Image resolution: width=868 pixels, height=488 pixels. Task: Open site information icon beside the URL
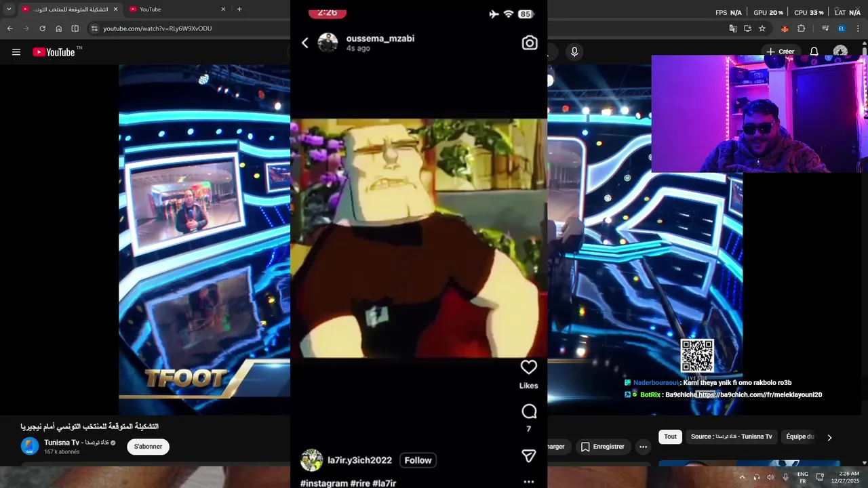coord(94,28)
